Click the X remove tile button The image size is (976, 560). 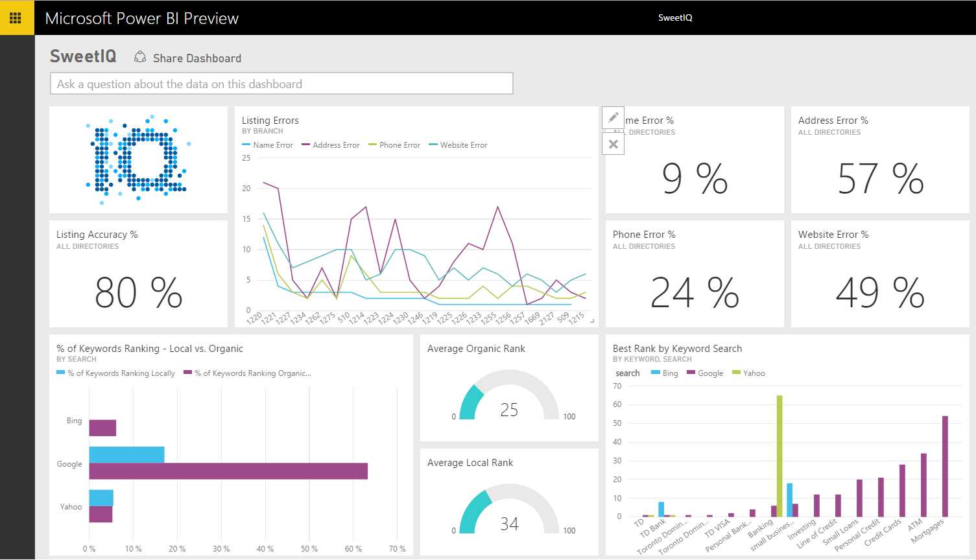pyautogui.click(x=613, y=144)
